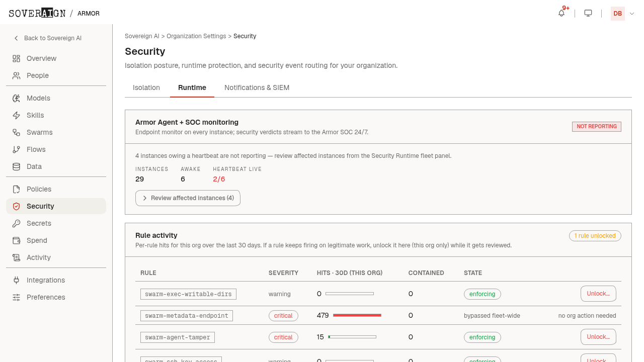644x362 pixels.
Task: Click no org action needed text
Action: click(587, 316)
